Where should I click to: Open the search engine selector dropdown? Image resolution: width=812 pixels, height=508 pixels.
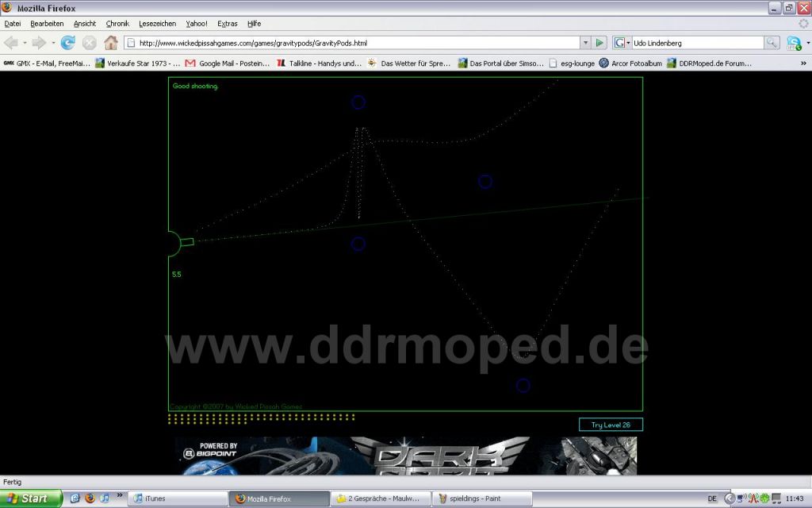pos(622,43)
